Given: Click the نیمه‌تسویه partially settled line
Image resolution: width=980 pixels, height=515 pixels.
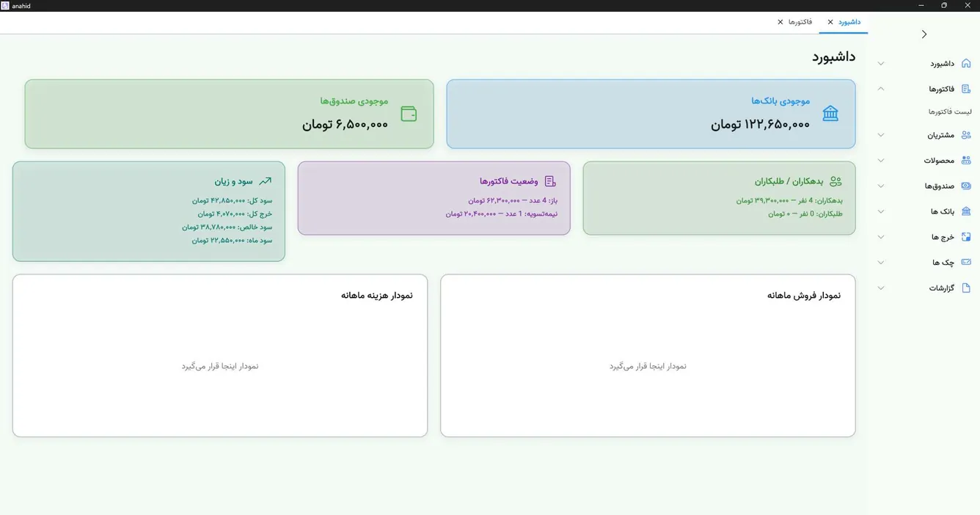Looking at the screenshot, I should click(502, 214).
